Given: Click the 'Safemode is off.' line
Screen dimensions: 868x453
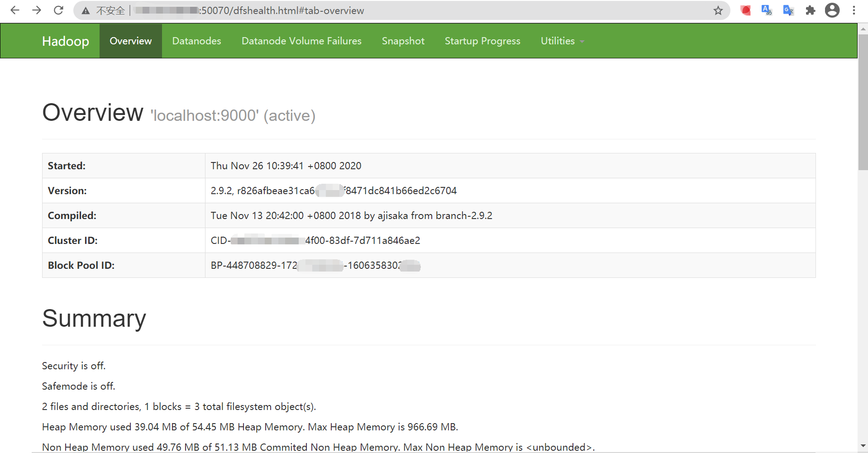Looking at the screenshot, I should coord(79,386).
